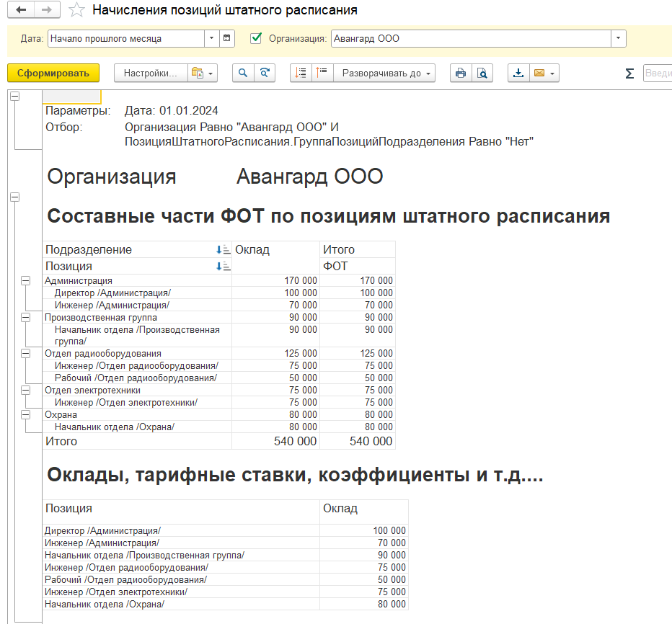Click the find-next refresh search icon
The width and height of the screenshot is (672, 624).
pyautogui.click(x=265, y=73)
